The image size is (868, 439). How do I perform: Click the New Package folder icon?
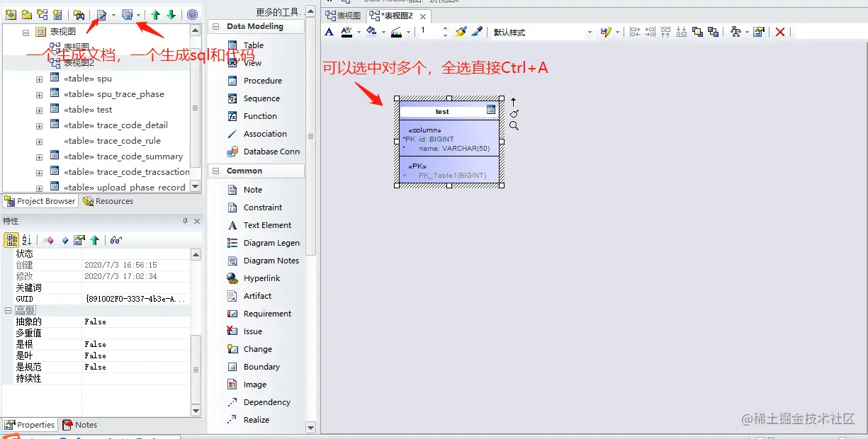(x=26, y=14)
